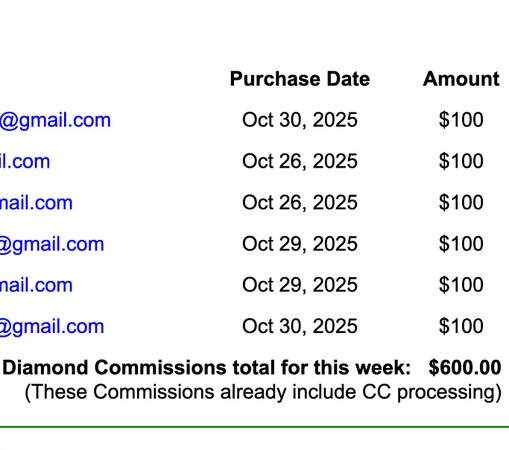Click the green horizontal divider line
This screenshot has width=509, height=450.
254,427
